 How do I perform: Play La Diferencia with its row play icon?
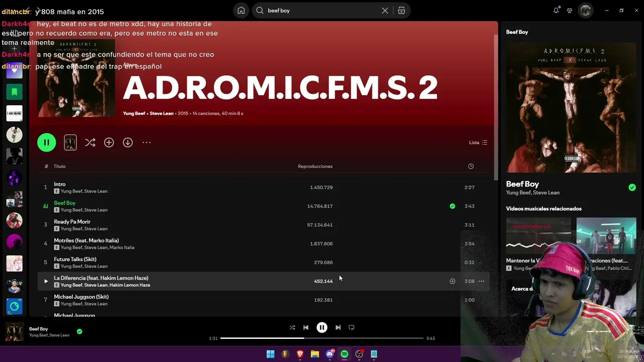click(x=46, y=281)
